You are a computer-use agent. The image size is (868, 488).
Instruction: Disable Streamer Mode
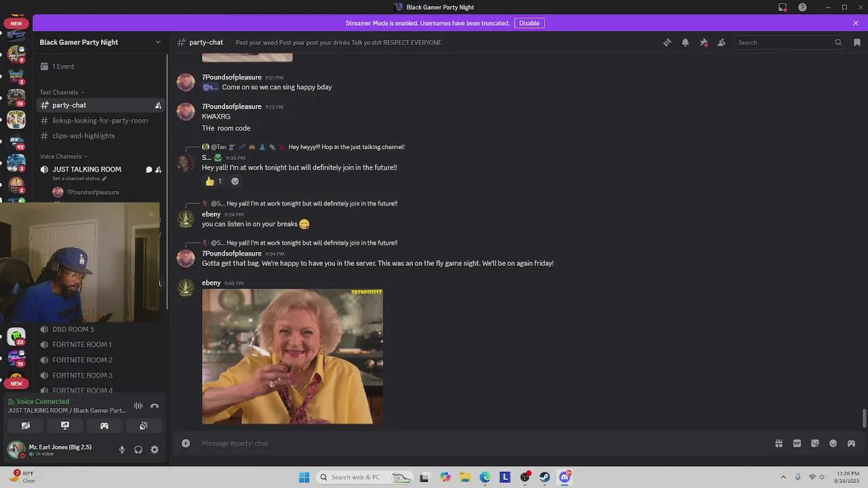(529, 23)
